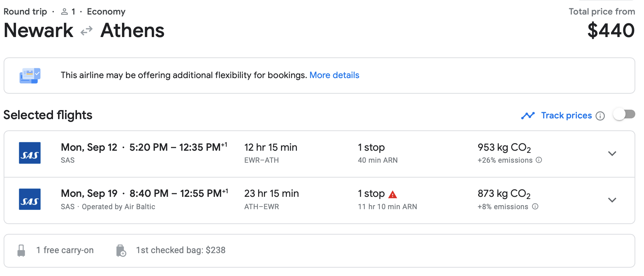Viewport: 644px width, 276px height.
Task: Open the More details link
Action: 334,75
